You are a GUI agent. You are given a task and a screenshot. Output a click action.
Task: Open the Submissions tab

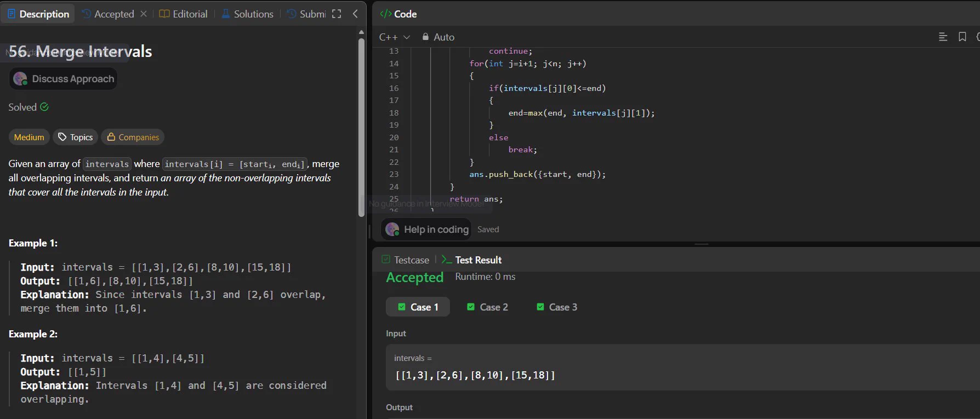(306, 14)
